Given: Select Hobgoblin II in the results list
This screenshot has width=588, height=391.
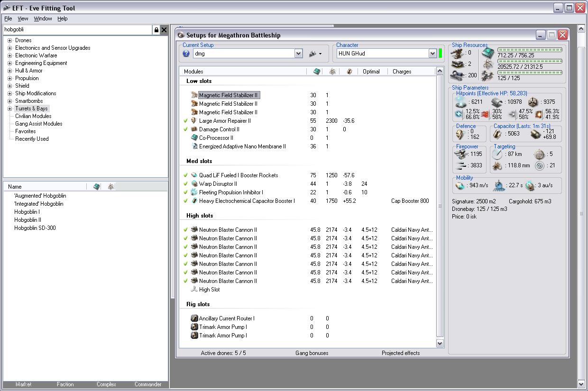Looking at the screenshot, I should coord(28,220).
